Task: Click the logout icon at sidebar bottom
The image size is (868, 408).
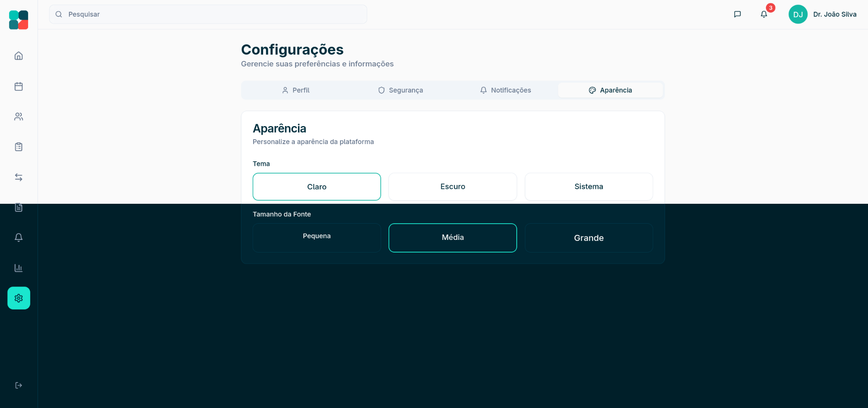Action: 19,385
